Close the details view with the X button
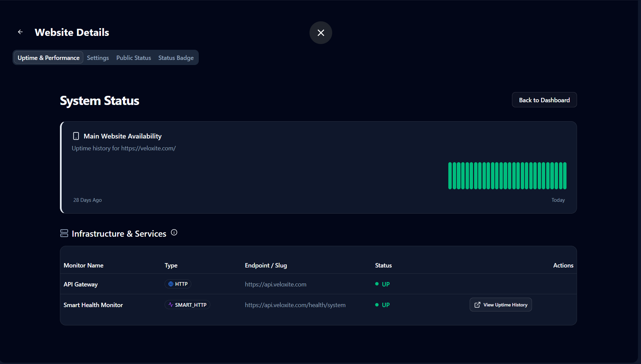 click(321, 33)
